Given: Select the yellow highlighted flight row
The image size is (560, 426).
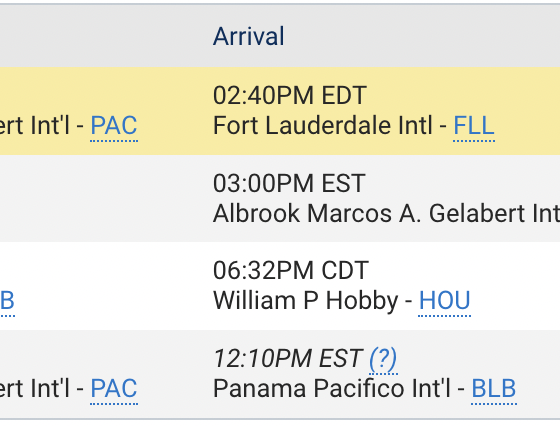Looking at the screenshot, I should (280, 111).
